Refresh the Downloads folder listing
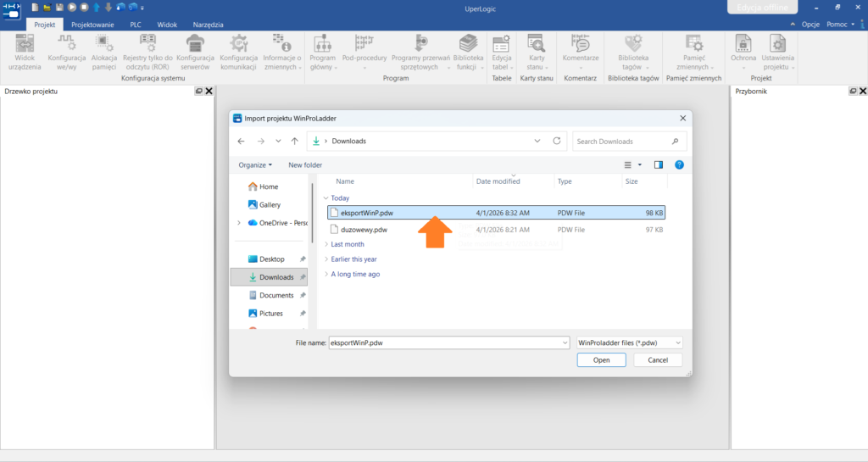The width and height of the screenshot is (868, 462). pyautogui.click(x=556, y=141)
